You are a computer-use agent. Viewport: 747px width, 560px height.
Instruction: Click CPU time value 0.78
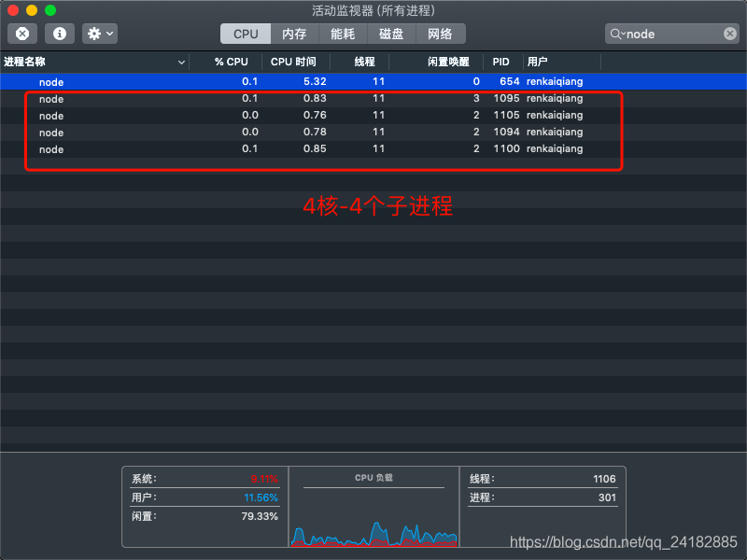(315, 132)
